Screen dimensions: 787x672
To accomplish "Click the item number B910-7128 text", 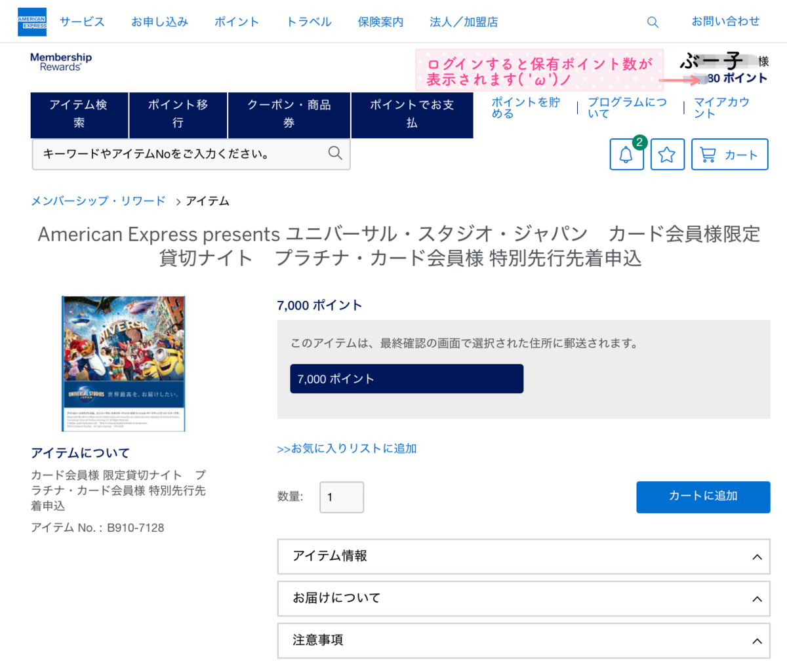I will [x=136, y=528].
